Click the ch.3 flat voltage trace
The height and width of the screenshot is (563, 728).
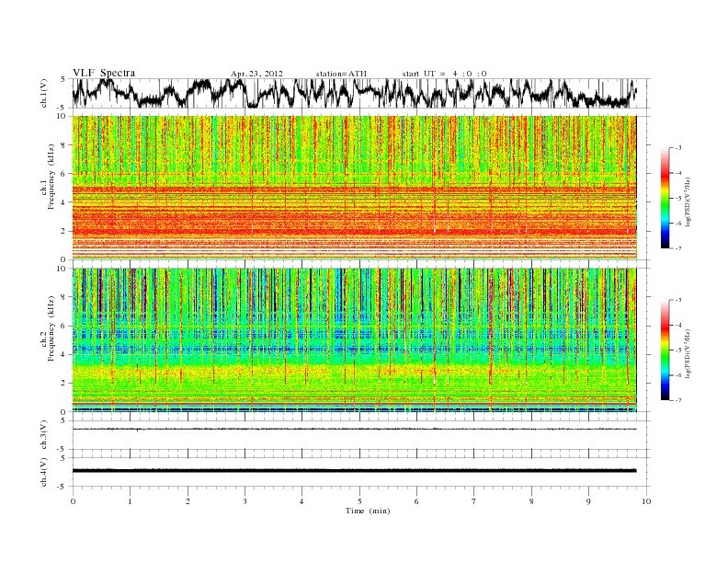pos(354,429)
